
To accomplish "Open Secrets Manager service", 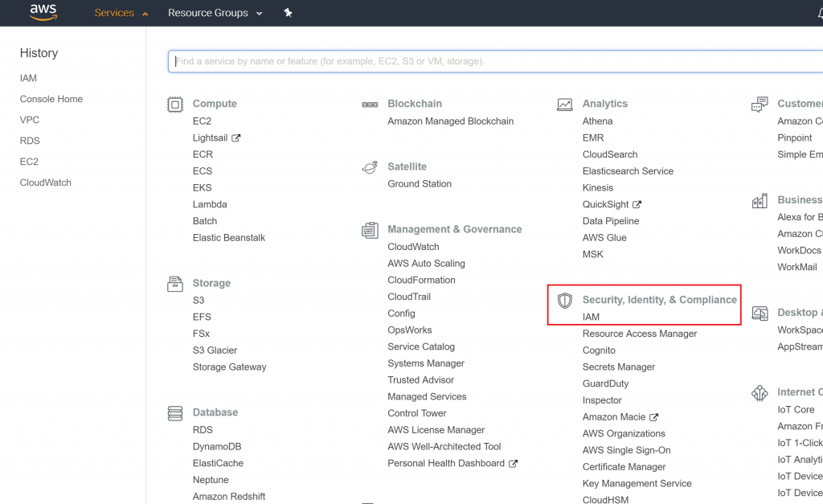I will (619, 367).
